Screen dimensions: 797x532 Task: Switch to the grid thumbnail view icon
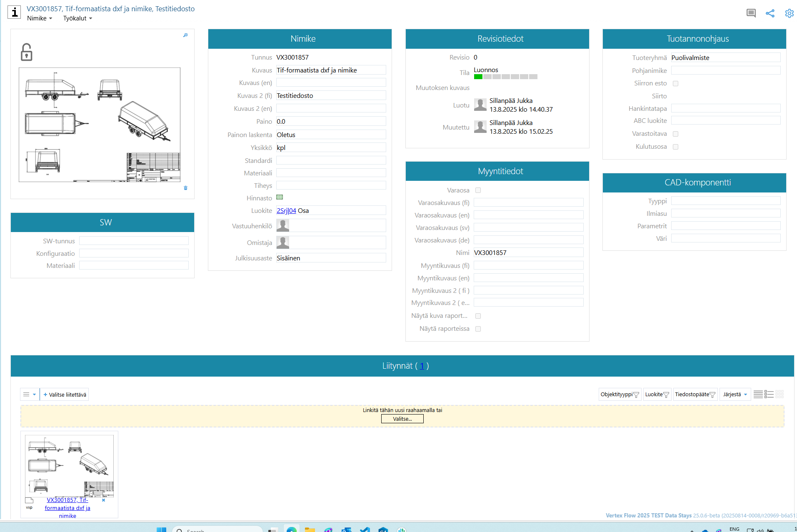[780, 395]
